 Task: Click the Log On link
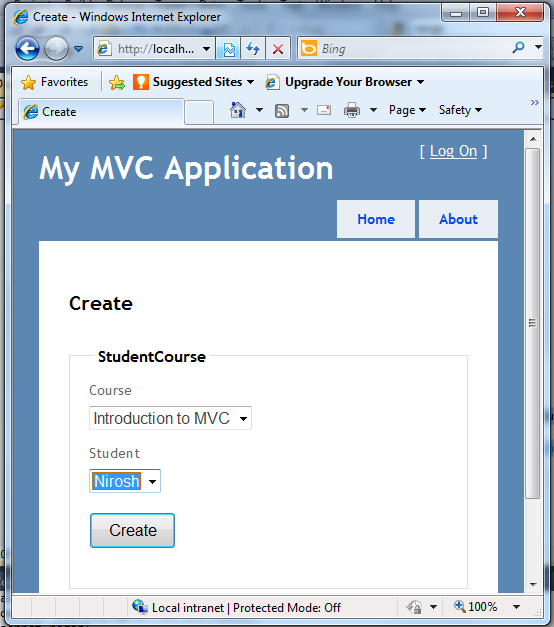[453, 151]
